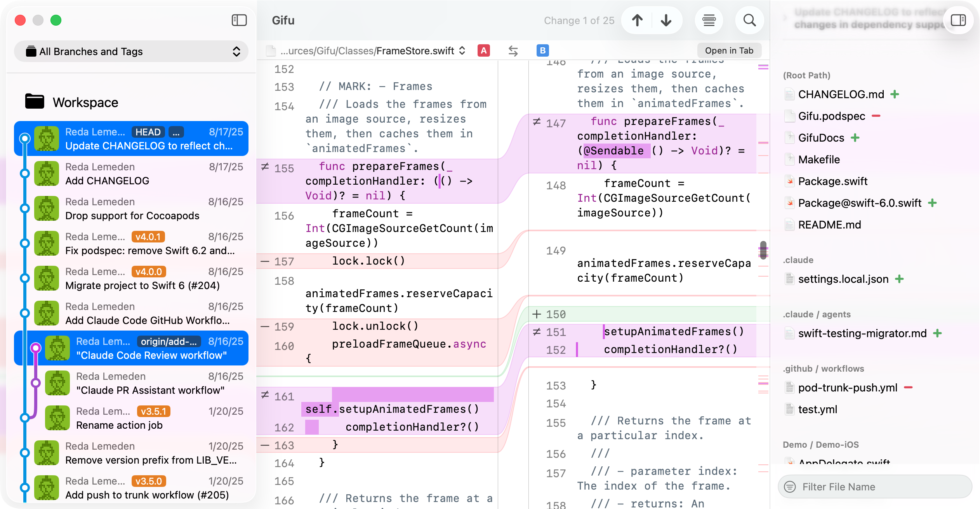Click the removed-line marker at line 163
This screenshot has width=980, height=509.
pos(265,445)
